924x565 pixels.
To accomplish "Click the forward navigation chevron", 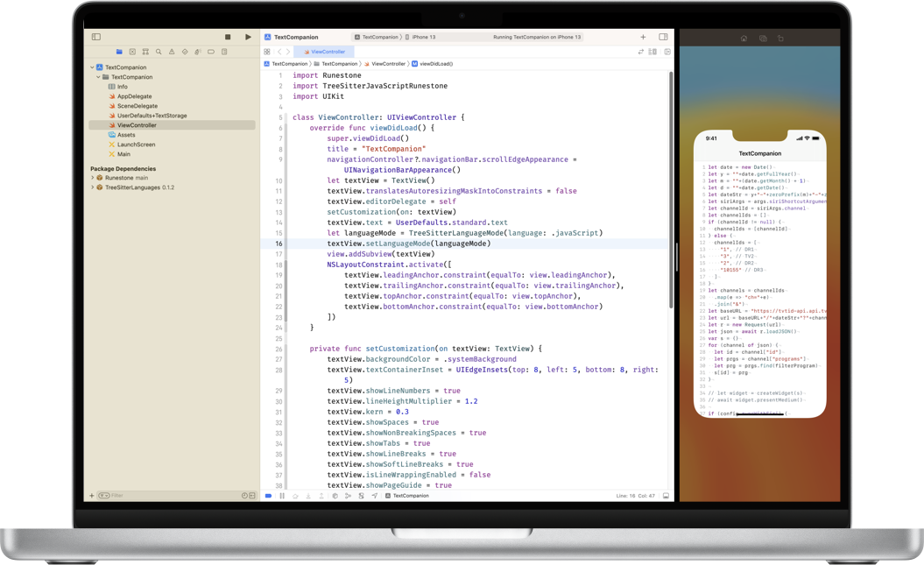I will 288,51.
